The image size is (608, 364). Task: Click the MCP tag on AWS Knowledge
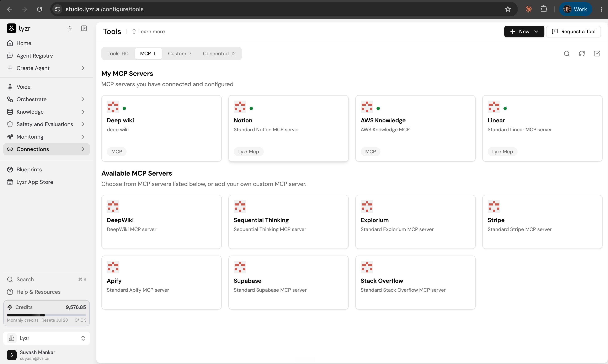coord(370,152)
